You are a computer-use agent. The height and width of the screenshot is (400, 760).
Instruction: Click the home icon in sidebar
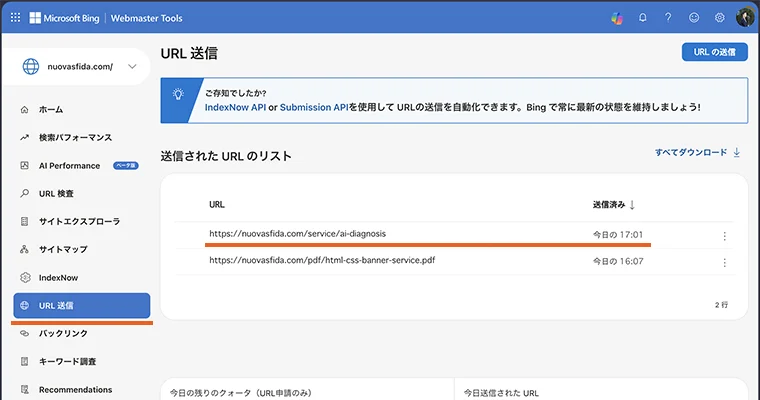tap(24, 110)
